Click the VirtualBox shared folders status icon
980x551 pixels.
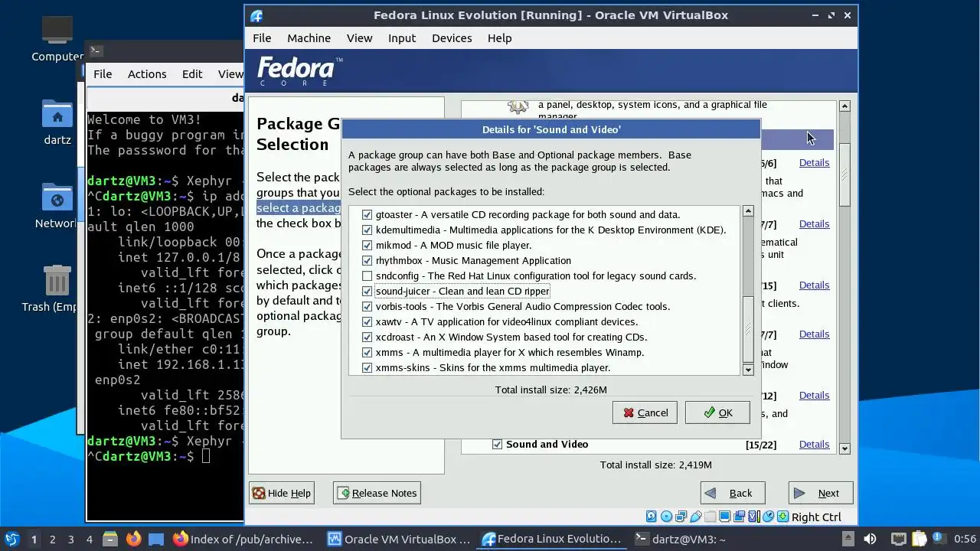point(710,517)
